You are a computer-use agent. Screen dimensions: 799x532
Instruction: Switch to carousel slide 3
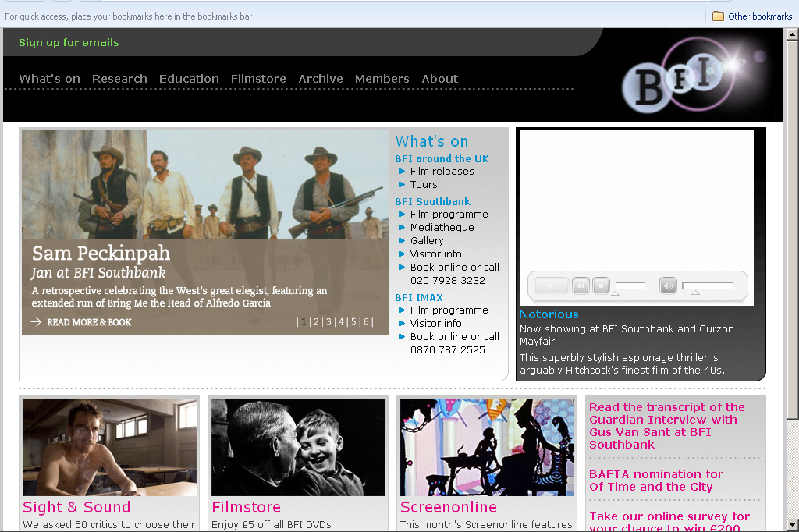tap(328, 322)
